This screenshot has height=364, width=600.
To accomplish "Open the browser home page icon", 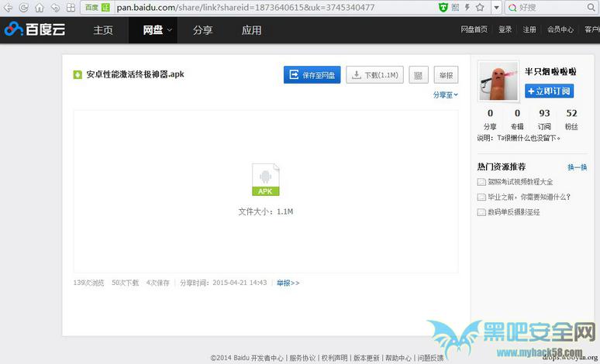I will [40, 7].
